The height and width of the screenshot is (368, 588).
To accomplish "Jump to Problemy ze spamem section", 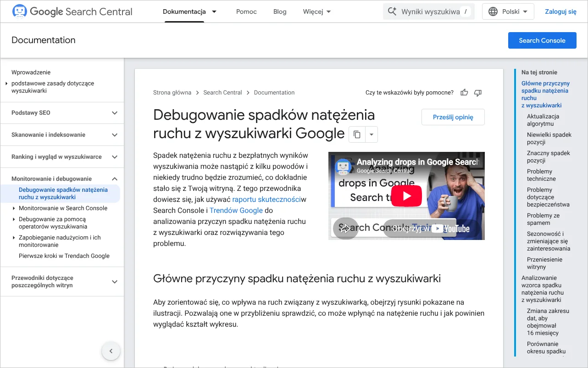I will pos(544,219).
